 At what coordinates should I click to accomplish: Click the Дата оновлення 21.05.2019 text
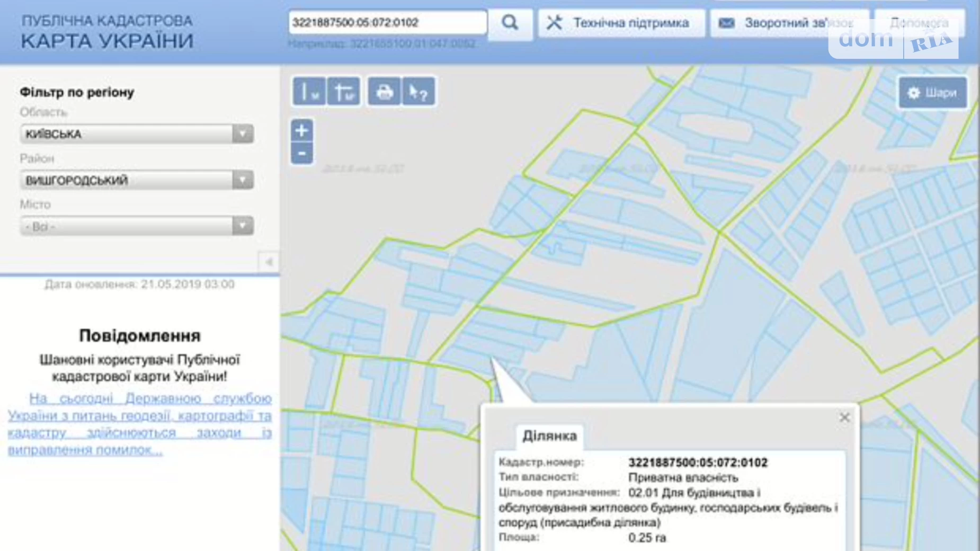139,285
